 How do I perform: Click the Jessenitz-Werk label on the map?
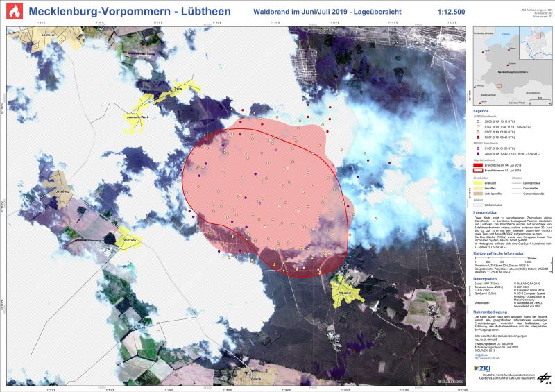(137, 117)
